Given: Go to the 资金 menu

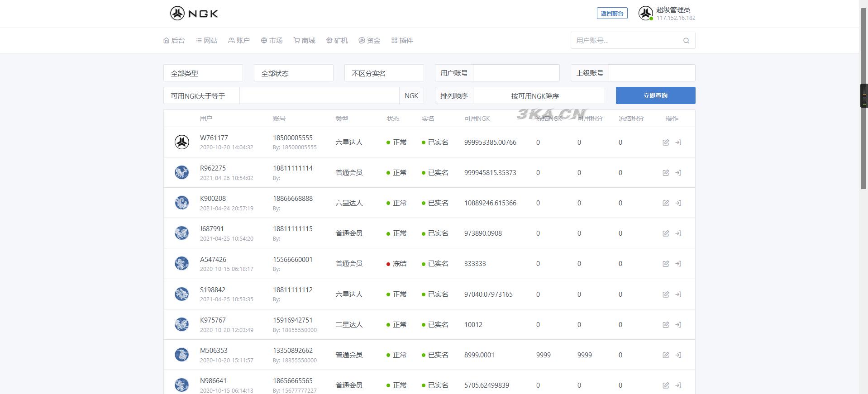Looking at the screenshot, I should point(369,41).
